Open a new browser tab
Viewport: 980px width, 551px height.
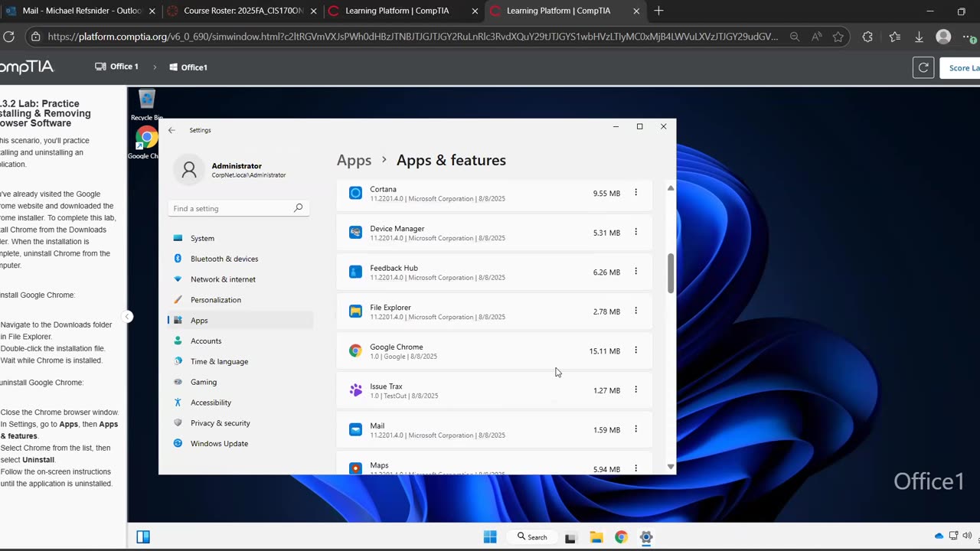658,11
